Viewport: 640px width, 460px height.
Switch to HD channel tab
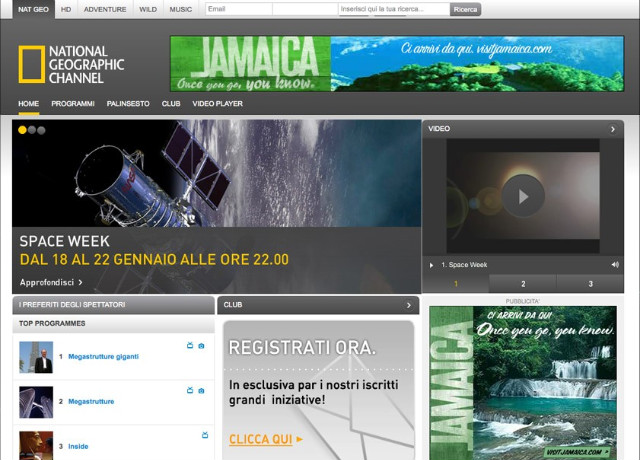(x=66, y=9)
